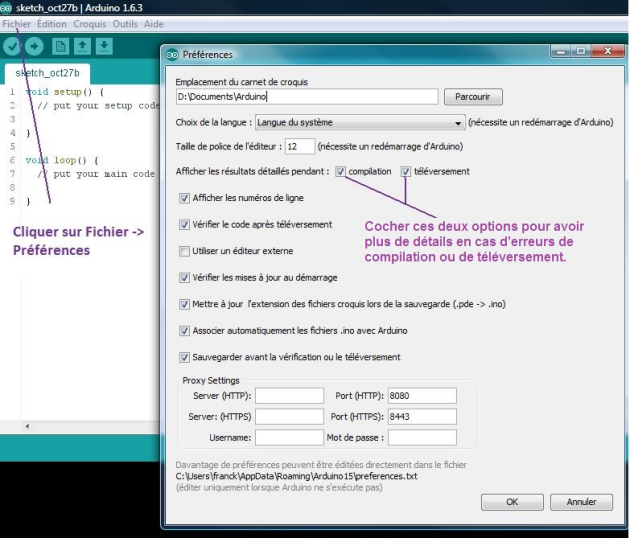The image size is (630, 538).
Task: Toggle the compilation verbose output checkbox
Action: click(341, 172)
